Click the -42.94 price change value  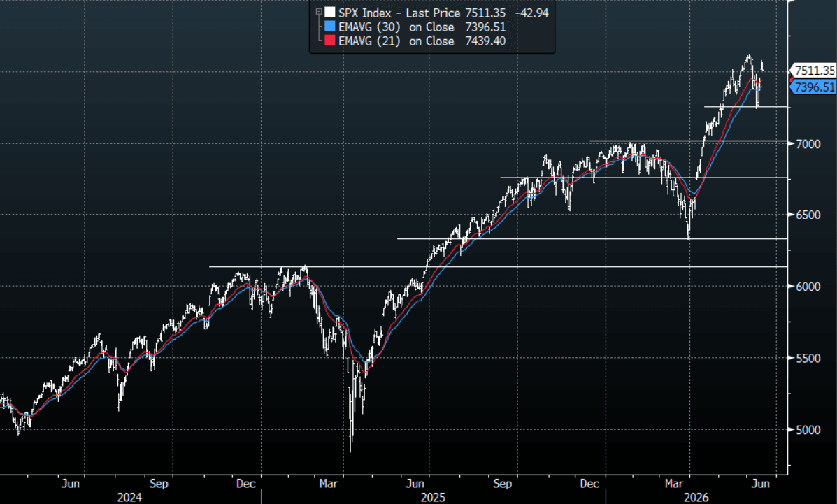pos(531,13)
